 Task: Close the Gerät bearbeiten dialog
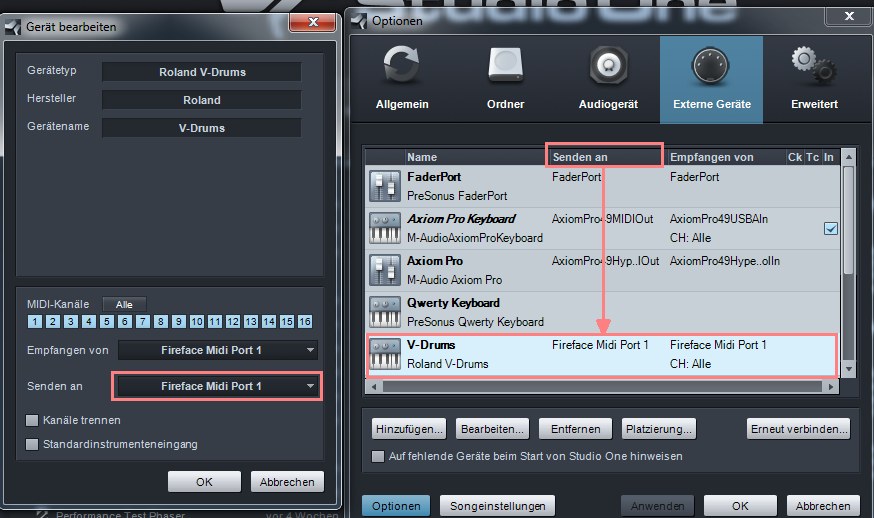[x=313, y=22]
